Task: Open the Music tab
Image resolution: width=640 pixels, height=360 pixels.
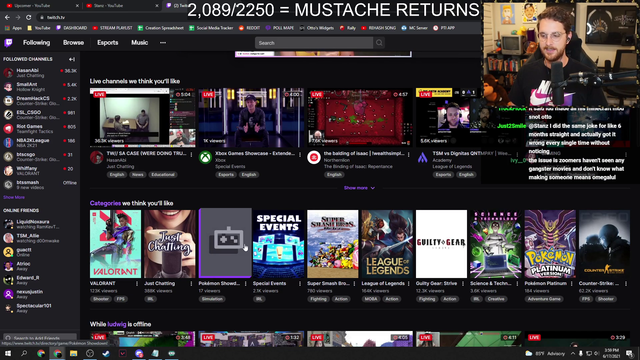Action: 140,42
